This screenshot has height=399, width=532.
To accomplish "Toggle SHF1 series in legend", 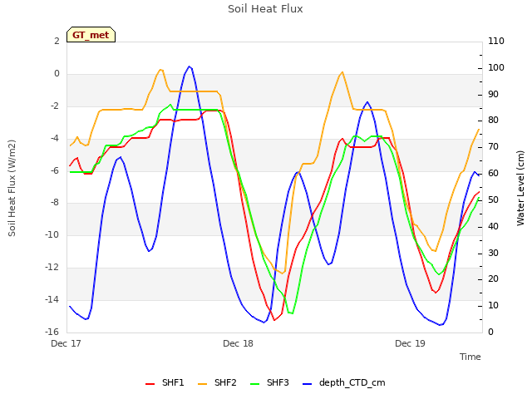I will pos(165,382).
